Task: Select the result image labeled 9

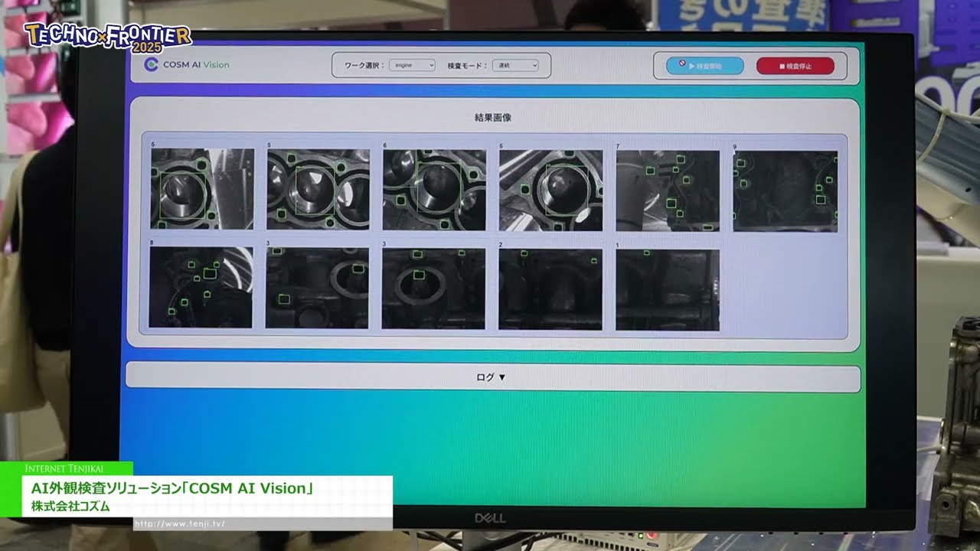Action: 785,191
